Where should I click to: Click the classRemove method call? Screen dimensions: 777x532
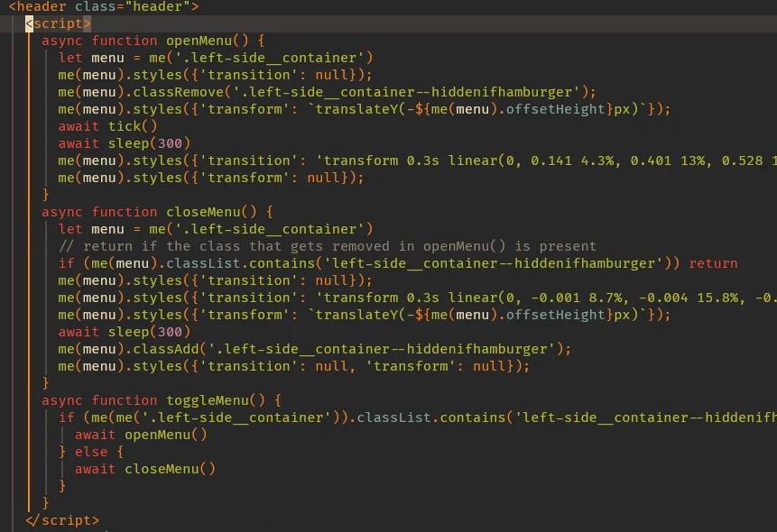[179, 92]
